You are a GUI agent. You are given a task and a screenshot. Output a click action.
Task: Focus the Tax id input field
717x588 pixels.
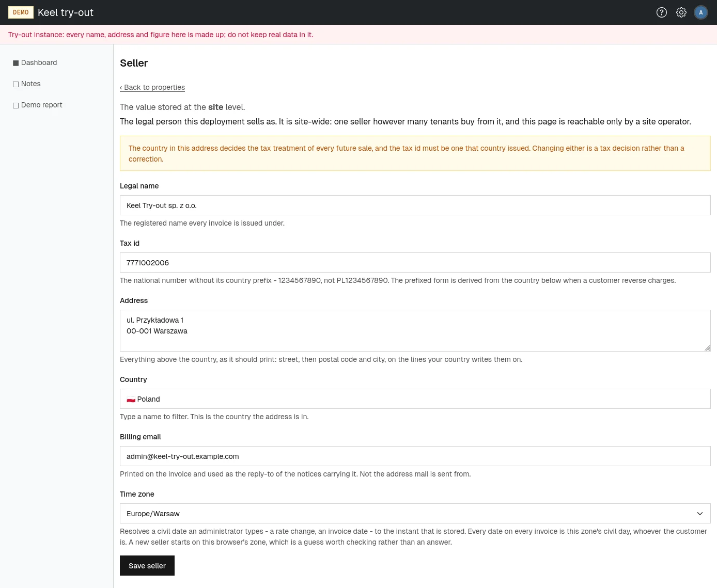[x=415, y=263]
